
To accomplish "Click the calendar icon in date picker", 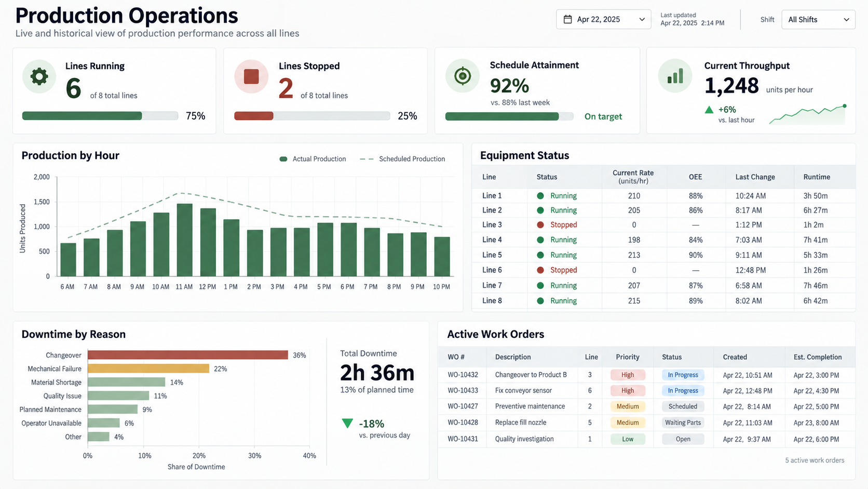I will click(x=567, y=19).
